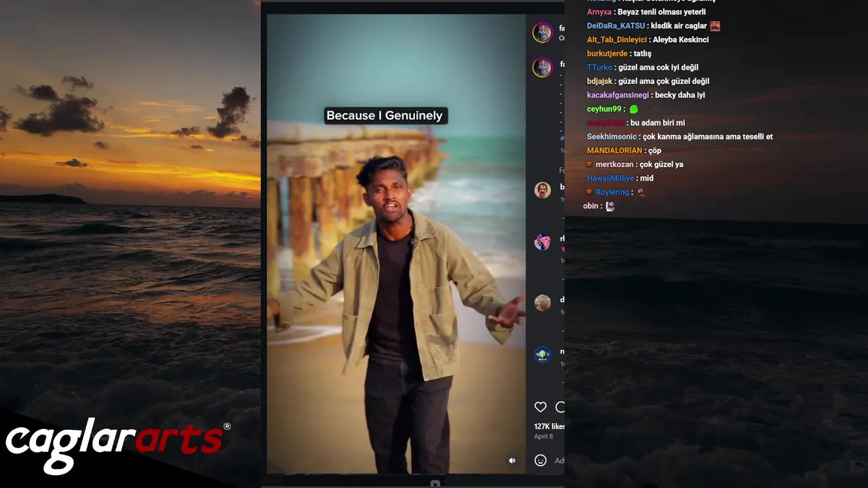Open MANDALORIAN's chat profile
Viewport: 868px width, 488px height.
coord(614,150)
